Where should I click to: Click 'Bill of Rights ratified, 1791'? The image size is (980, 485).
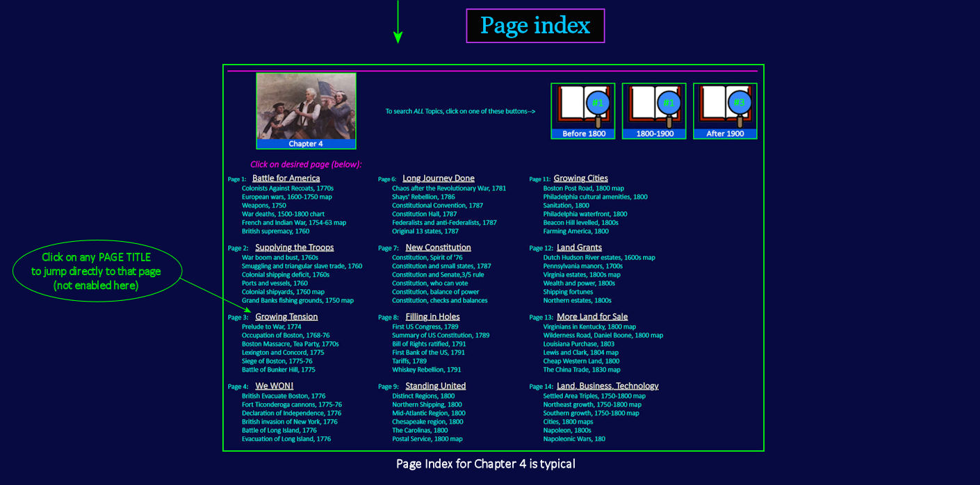click(x=430, y=344)
